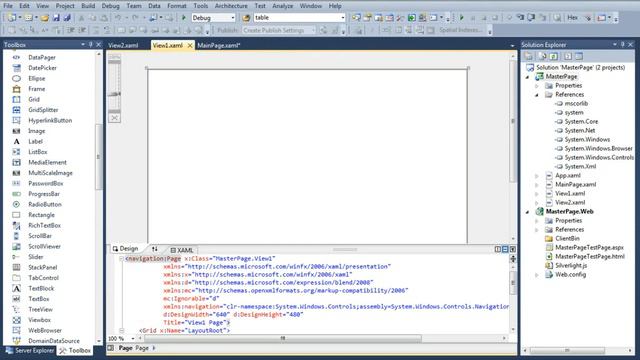The width and height of the screenshot is (640, 360).
Task: Pin the Solution Explorer with the pushpin icon
Action: click(622, 44)
